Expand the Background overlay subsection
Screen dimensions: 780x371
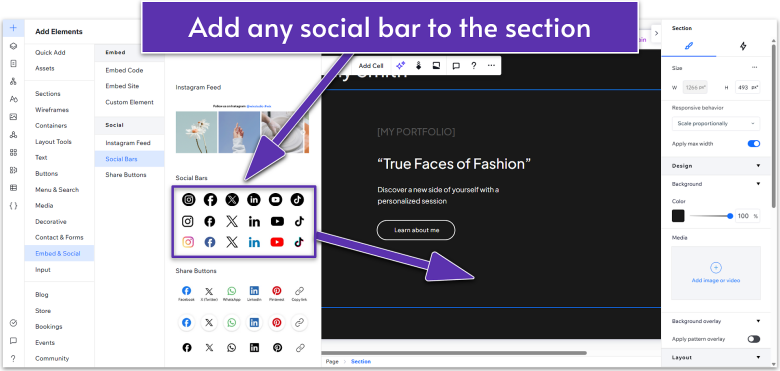coord(758,321)
